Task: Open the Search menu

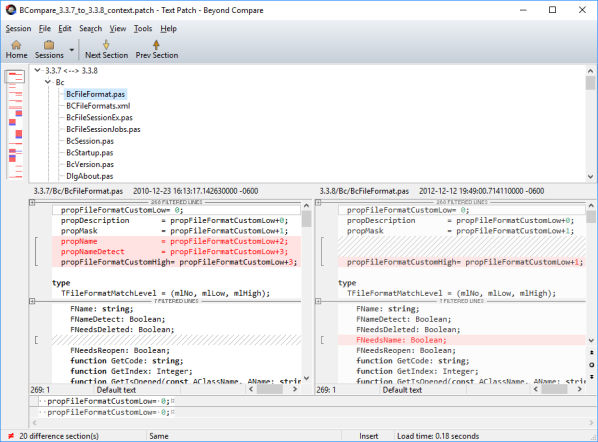Action: point(90,29)
